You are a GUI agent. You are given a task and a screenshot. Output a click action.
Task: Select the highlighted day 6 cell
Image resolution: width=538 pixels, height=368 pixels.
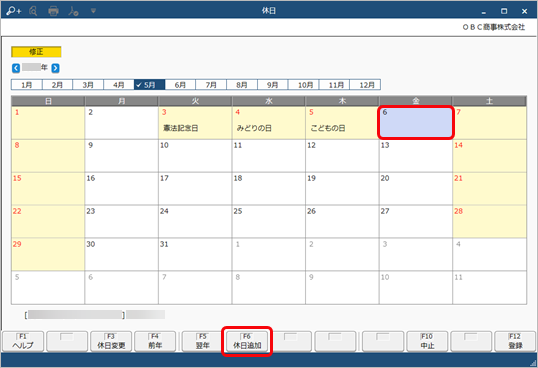pyautogui.click(x=416, y=123)
